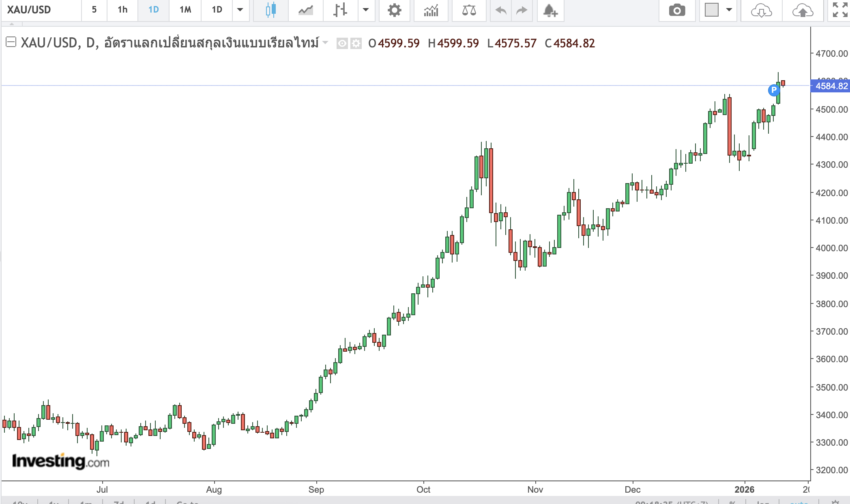This screenshot has width=850, height=504.
Task: Click the compare symbols scales icon
Action: 469,10
